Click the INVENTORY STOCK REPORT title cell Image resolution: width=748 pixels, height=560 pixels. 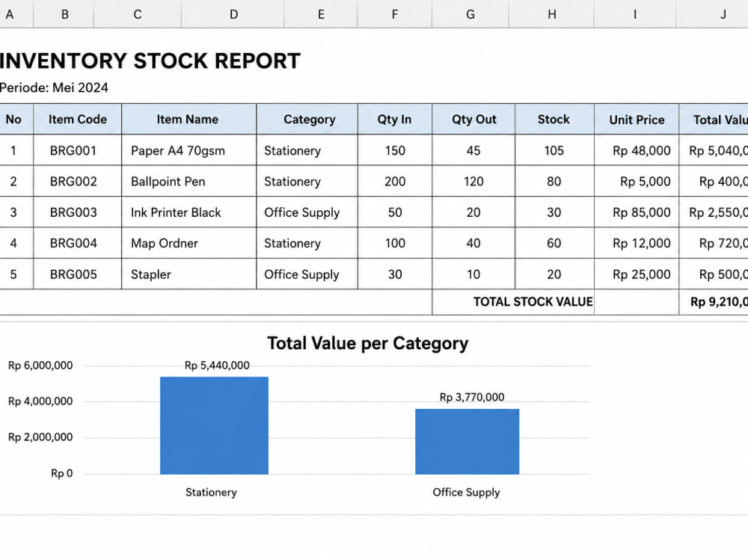[x=150, y=61]
